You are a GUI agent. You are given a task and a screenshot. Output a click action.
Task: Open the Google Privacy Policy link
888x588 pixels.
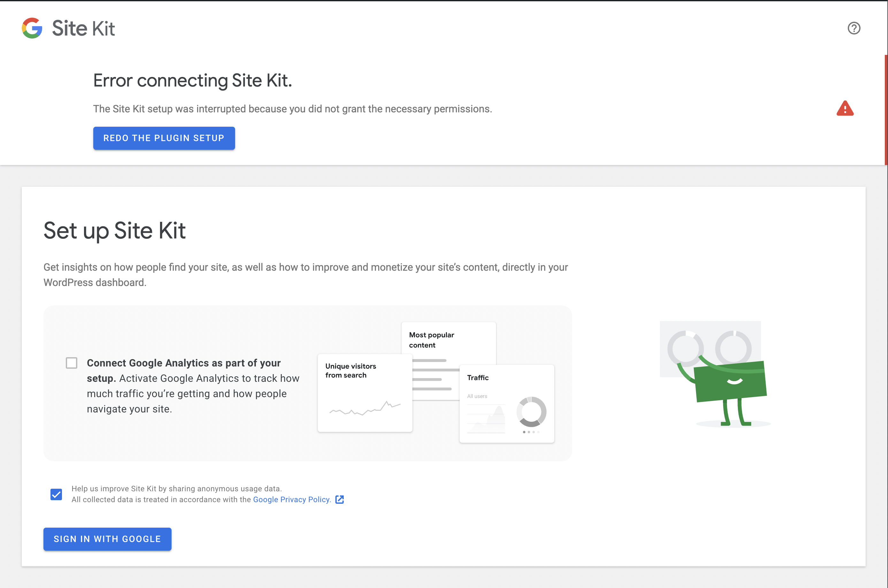click(292, 500)
